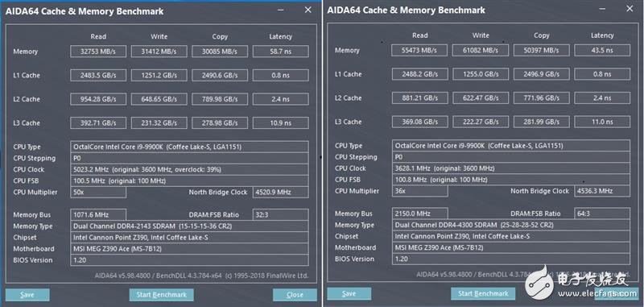Viewport: 644px width, 307px height.
Task: Close the left AIDA64 window
Action: (x=308, y=10)
